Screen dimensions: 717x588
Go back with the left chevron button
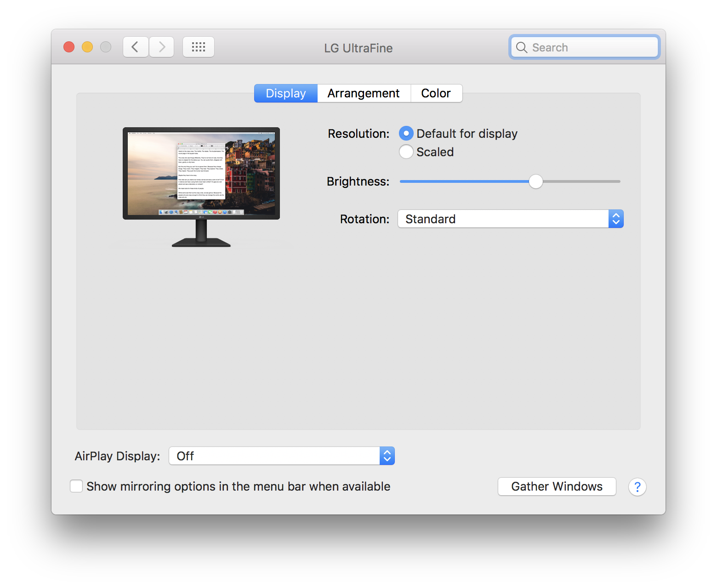[x=136, y=47]
